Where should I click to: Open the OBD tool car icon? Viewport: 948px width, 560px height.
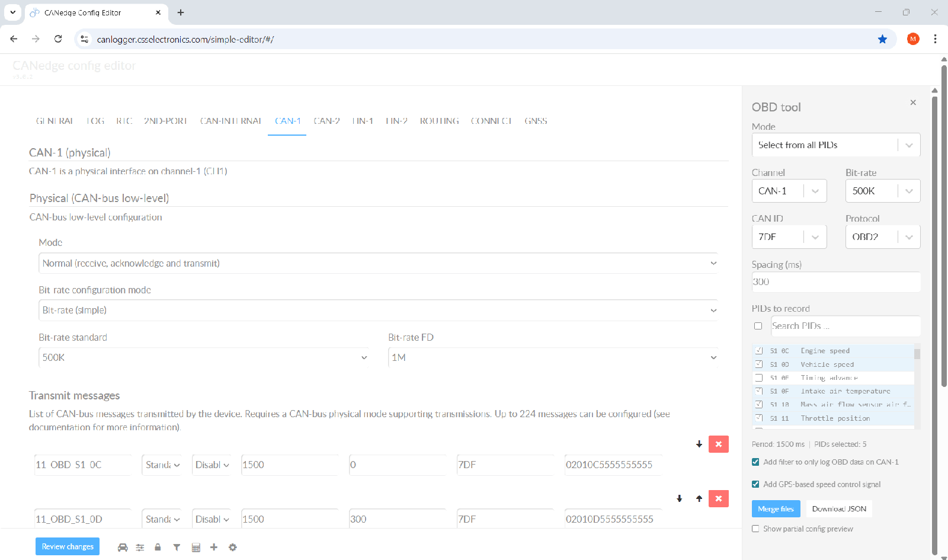point(123,548)
